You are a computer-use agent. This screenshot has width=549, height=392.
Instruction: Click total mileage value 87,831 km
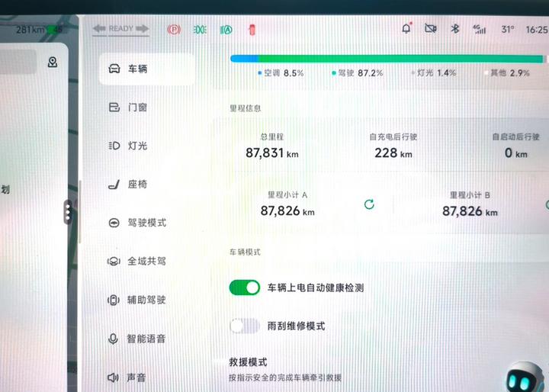(x=272, y=153)
